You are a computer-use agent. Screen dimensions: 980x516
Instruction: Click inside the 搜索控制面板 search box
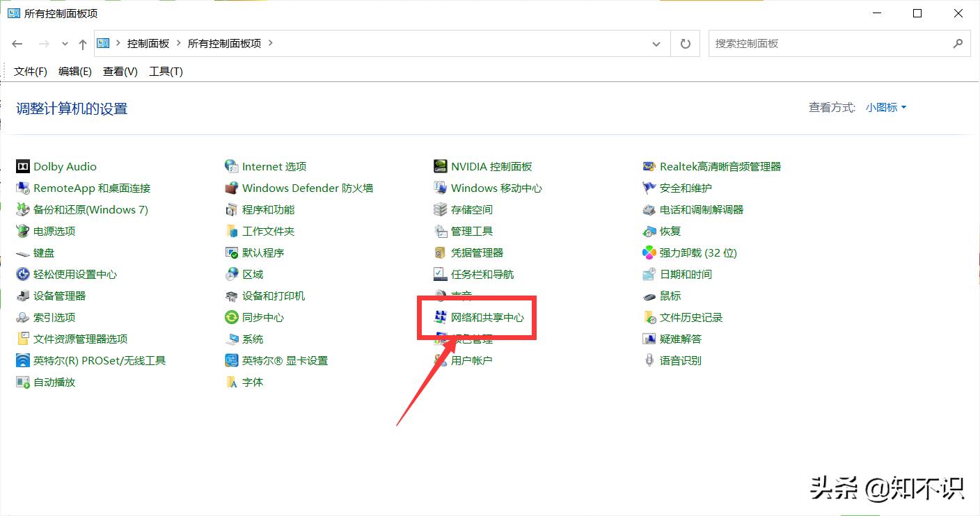point(800,43)
